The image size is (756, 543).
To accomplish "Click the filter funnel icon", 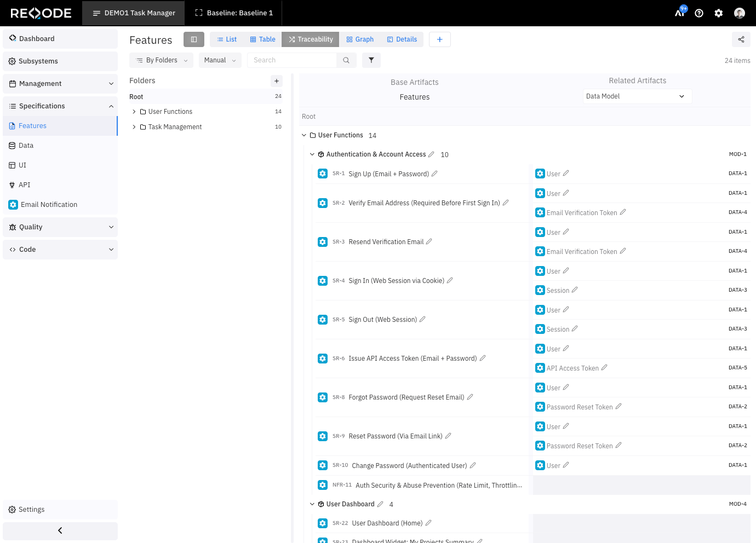I will tap(371, 60).
